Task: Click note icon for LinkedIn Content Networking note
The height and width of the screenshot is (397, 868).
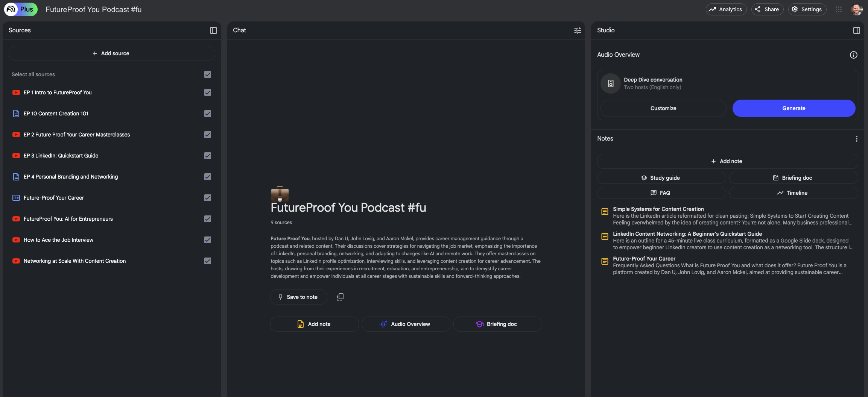Action: click(x=605, y=236)
